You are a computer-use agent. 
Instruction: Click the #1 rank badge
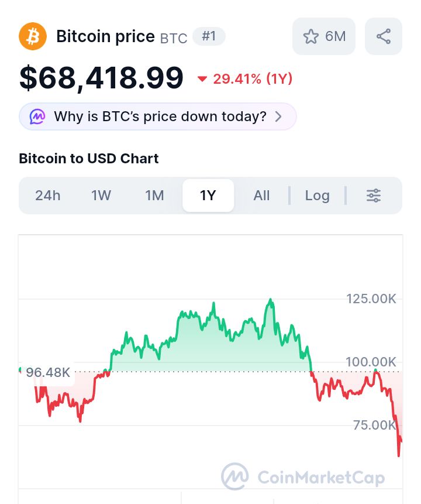click(209, 36)
